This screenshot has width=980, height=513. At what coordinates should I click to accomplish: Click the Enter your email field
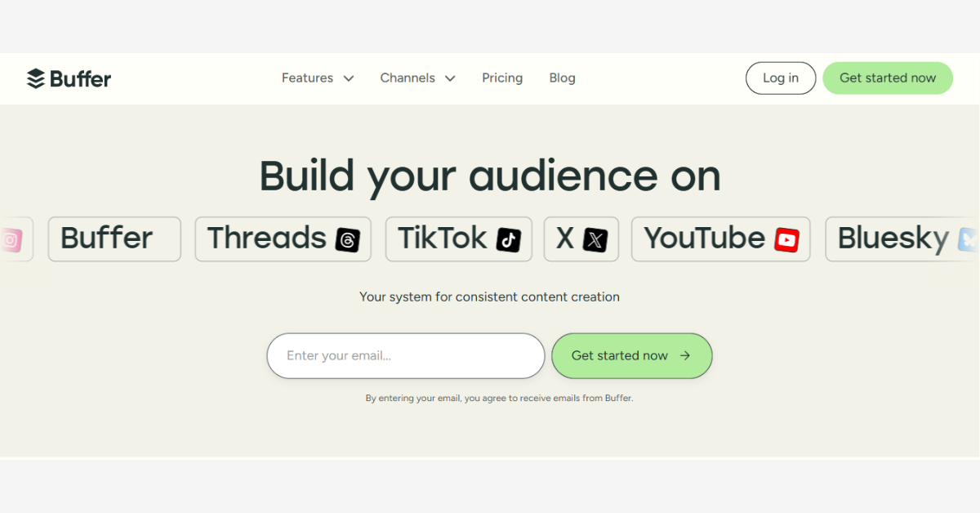click(x=406, y=356)
